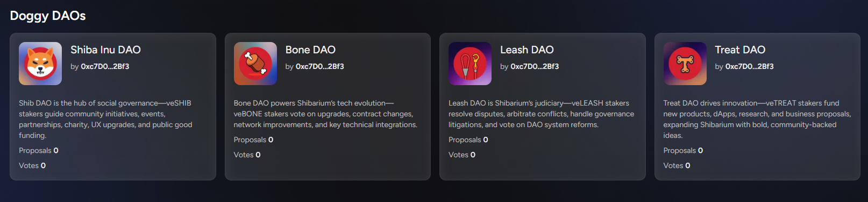This screenshot has width=868, height=202.
Task: Open the Bone DAO title
Action: (310, 50)
